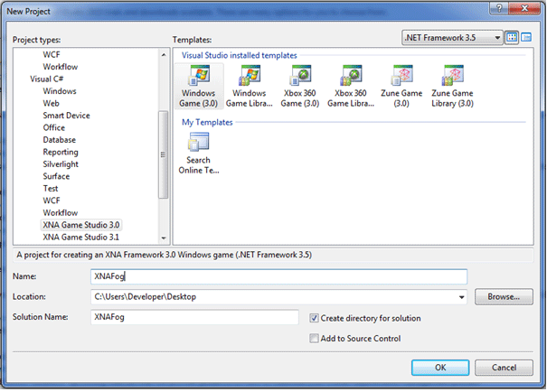Switch templates to large icons view
Image resolution: width=547 pixels, height=392 pixels.
(512, 37)
